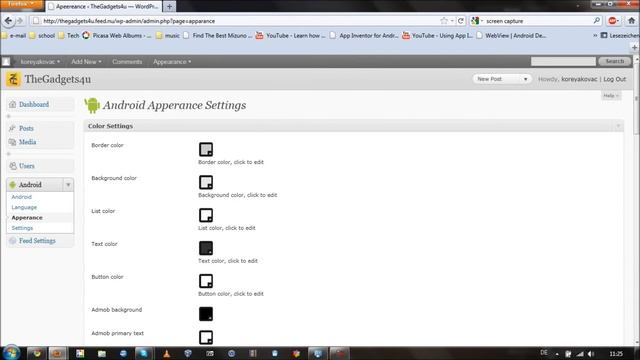
Task: Open the WebView Android De... bookmark
Action: click(511, 36)
